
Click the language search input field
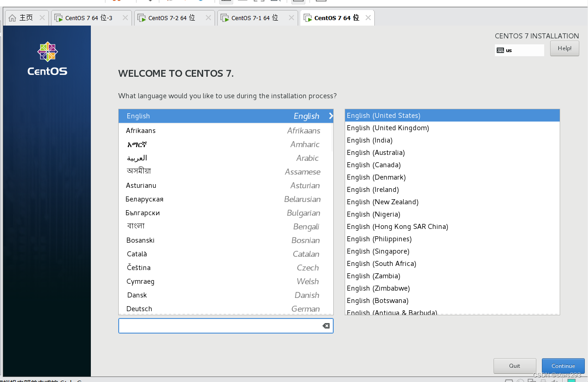coord(226,326)
